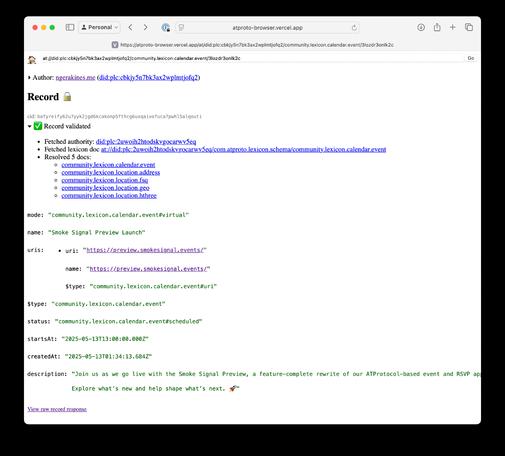Select the tab showing the atproto-browser URL
Viewport: 505px width, 456px height.
pyautogui.click(x=252, y=45)
